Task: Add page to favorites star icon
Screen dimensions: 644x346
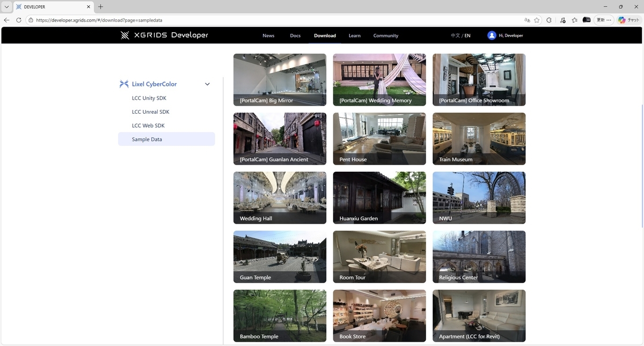Action: coord(537,20)
